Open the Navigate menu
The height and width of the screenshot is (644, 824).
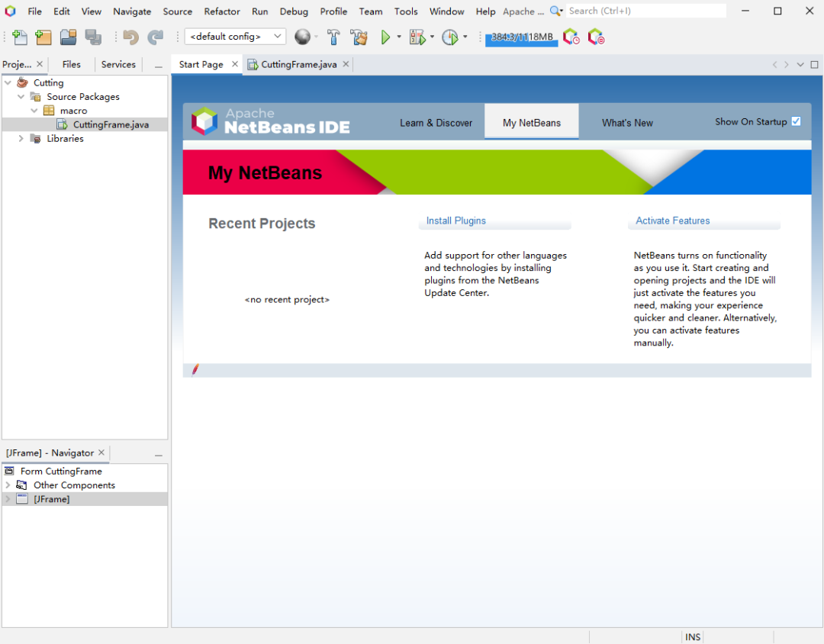click(x=132, y=11)
